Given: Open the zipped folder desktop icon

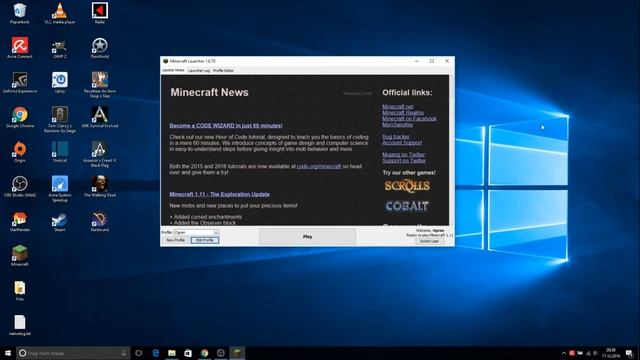Looking at the screenshot, I should point(20,291).
